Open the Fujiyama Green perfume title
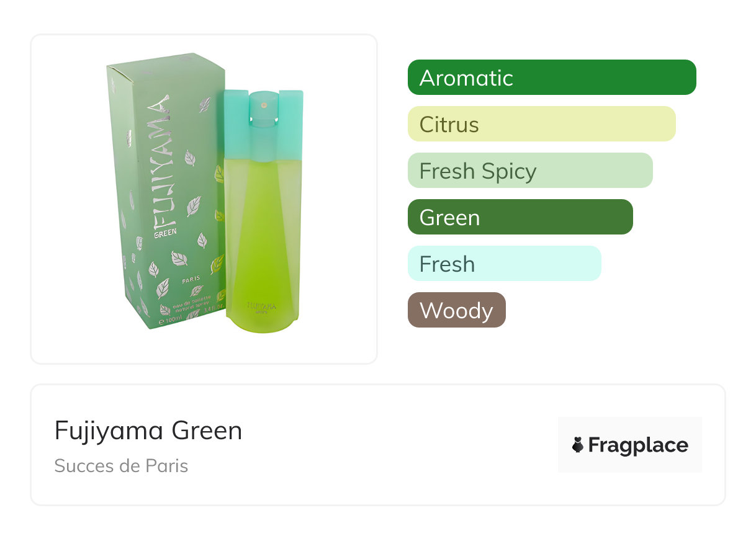The width and height of the screenshot is (756, 536). [x=148, y=431]
